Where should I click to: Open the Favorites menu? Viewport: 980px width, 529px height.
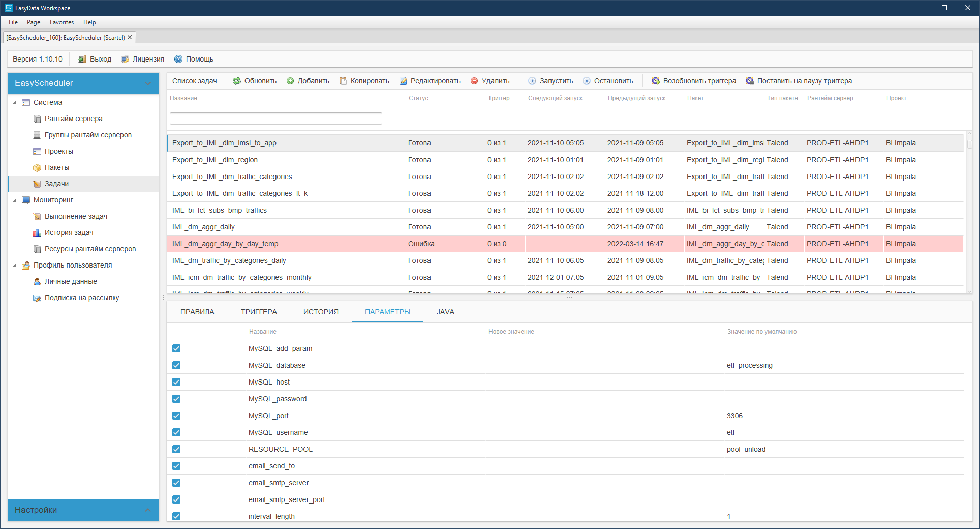click(62, 22)
